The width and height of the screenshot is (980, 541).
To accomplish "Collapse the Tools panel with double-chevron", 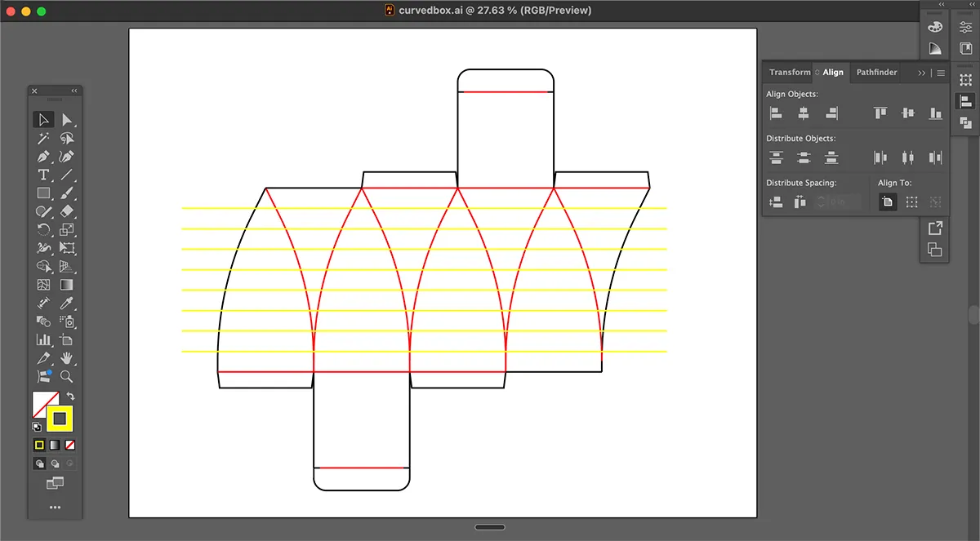I will click(x=74, y=91).
